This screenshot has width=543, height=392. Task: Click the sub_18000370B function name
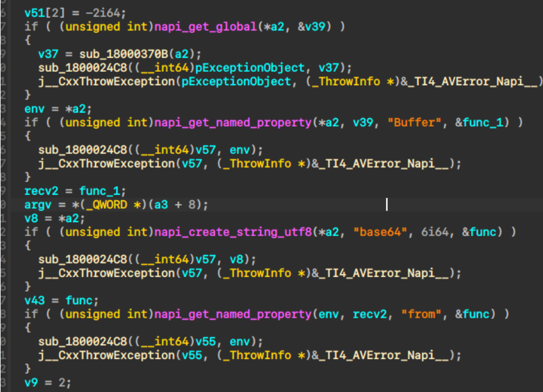coord(124,54)
